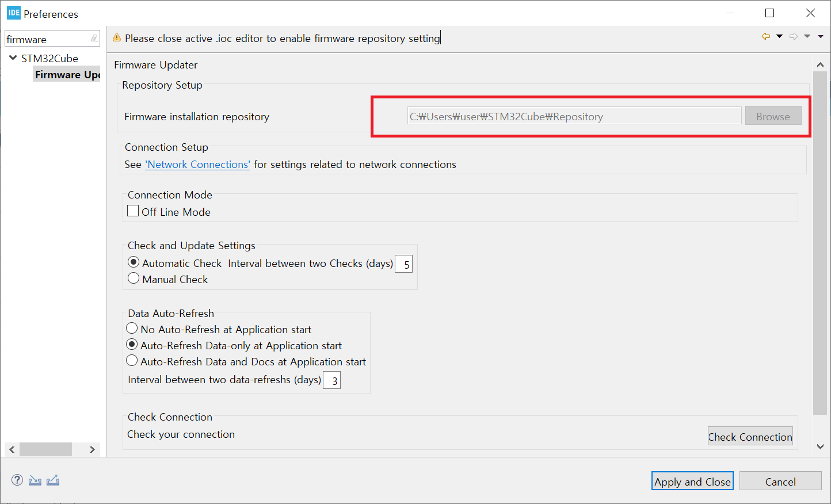
Task: Close the Preferences window
Action: point(810,13)
